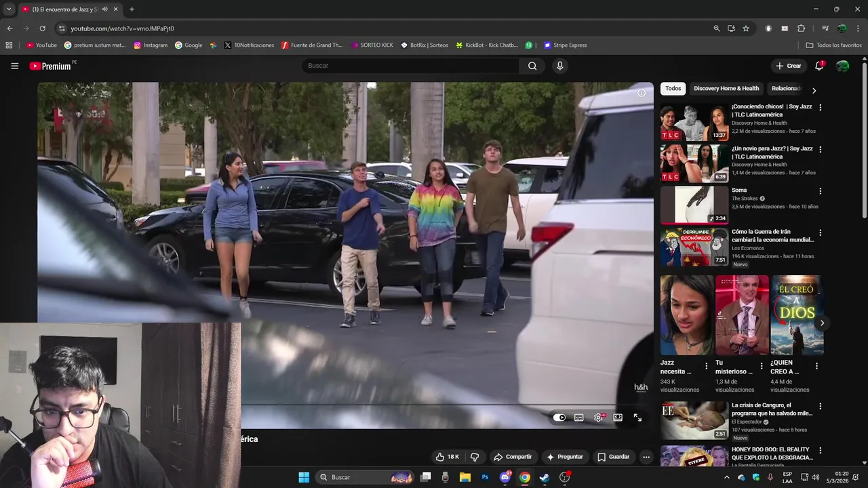This screenshot has width=868, height=488.
Task: Open the browser zoom magnifier icon
Action: [x=717, y=28]
